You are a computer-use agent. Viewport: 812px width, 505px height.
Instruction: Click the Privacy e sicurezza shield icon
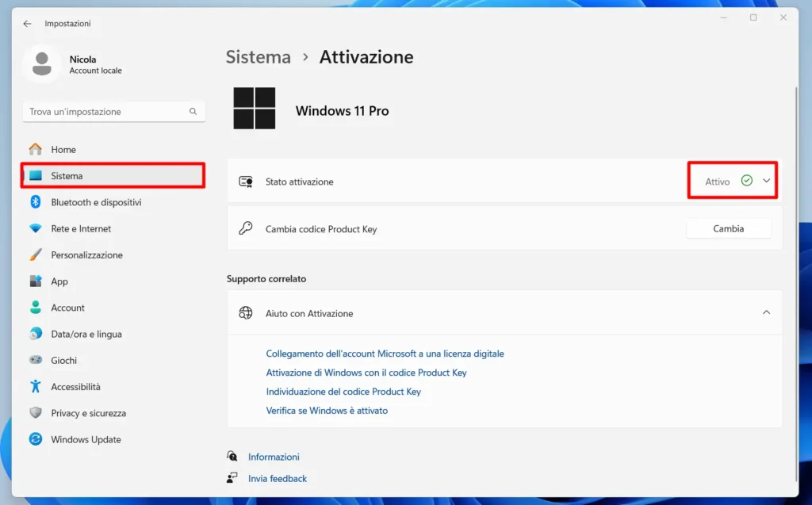35,413
